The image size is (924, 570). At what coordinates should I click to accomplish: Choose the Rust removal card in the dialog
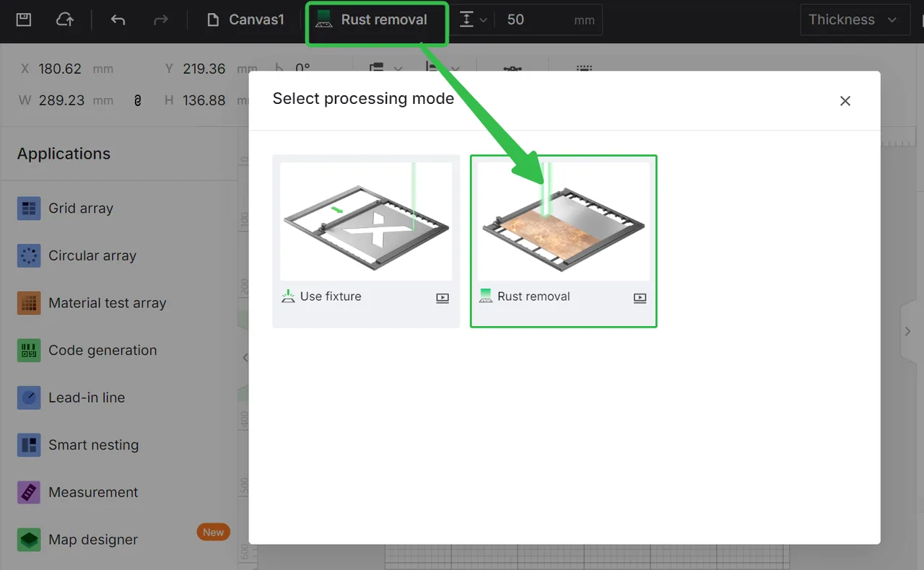(x=563, y=242)
